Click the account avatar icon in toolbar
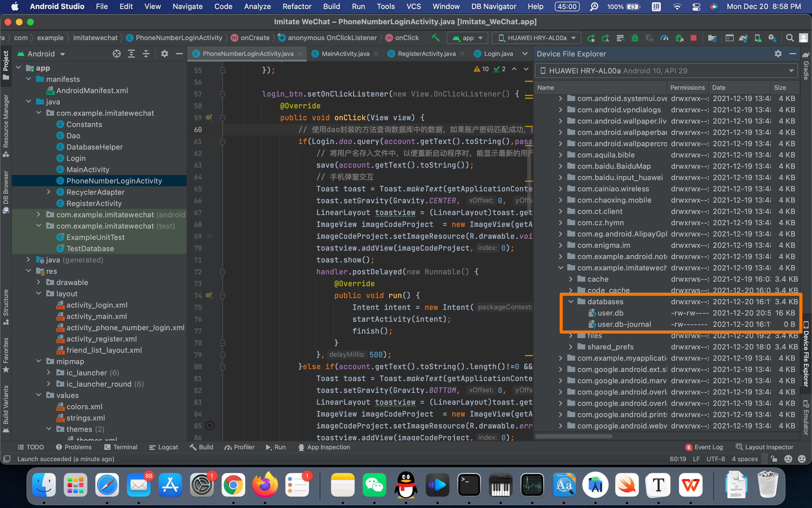The height and width of the screenshot is (508, 812). pyautogui.click(x=804, y=38)
